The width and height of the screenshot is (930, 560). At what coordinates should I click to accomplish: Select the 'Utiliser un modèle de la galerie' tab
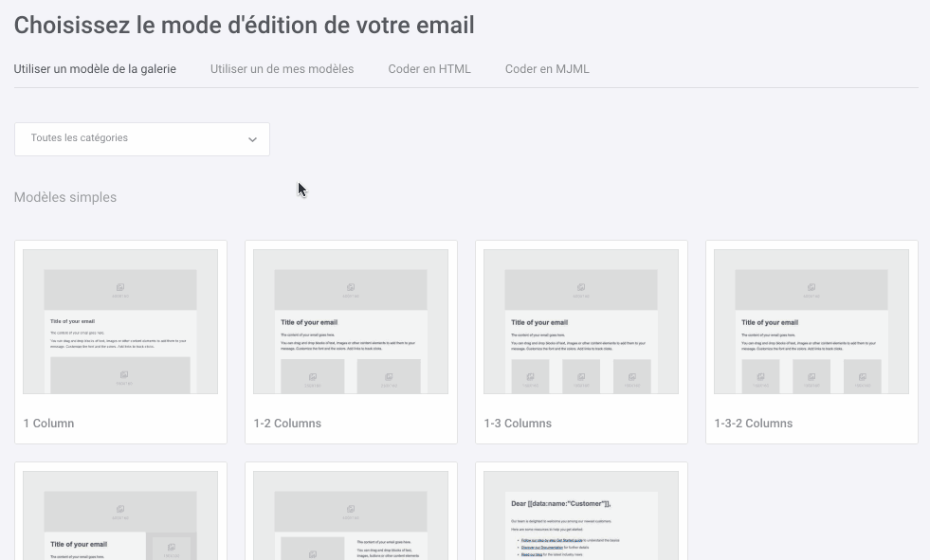[95, 69]
